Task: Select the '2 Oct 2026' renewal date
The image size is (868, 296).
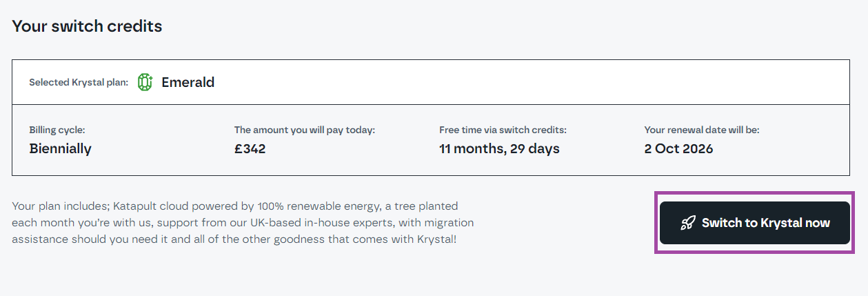Action: click(x=678, y=148)
